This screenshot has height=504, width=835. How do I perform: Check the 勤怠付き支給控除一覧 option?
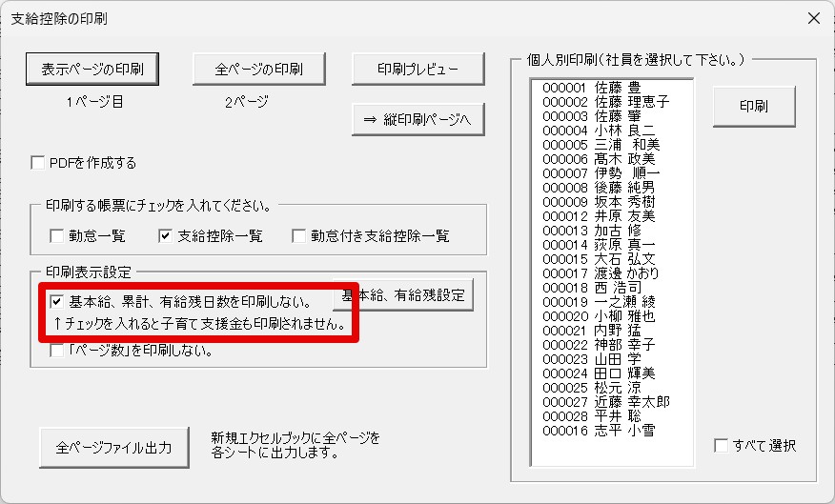tap(299, 235)
